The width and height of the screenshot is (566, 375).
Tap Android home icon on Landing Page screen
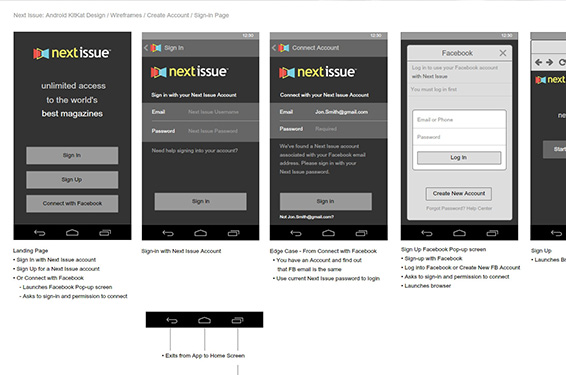[72, 233]
